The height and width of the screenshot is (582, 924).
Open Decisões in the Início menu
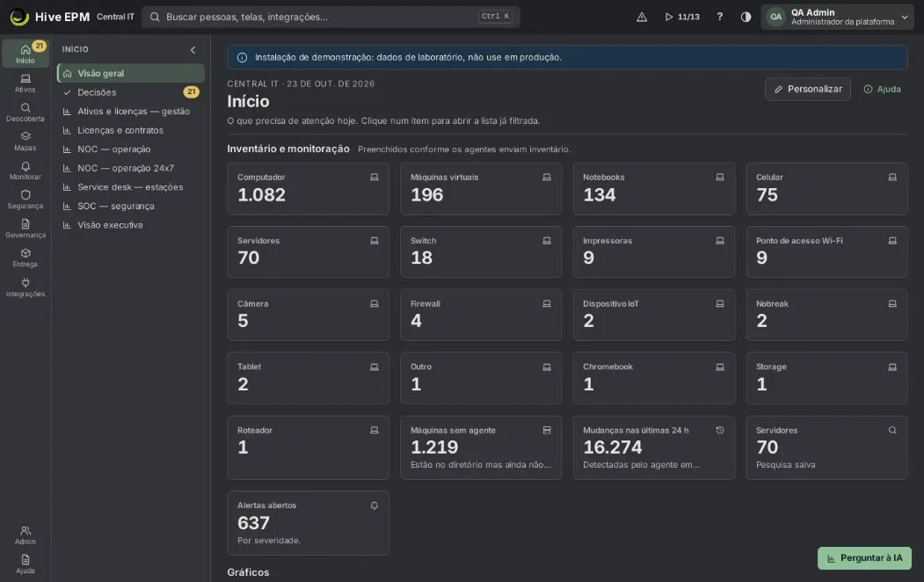click(x=131, y=92)
